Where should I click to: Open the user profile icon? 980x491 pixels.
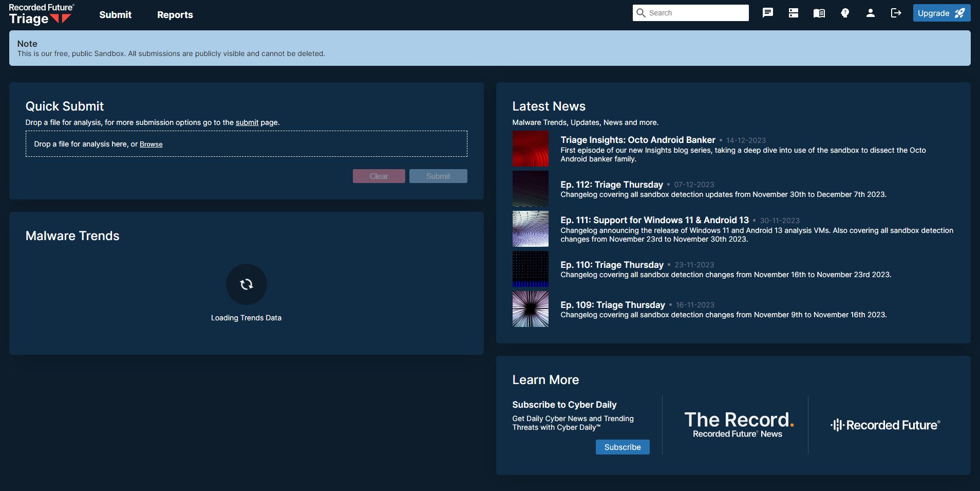click(870, 13)
